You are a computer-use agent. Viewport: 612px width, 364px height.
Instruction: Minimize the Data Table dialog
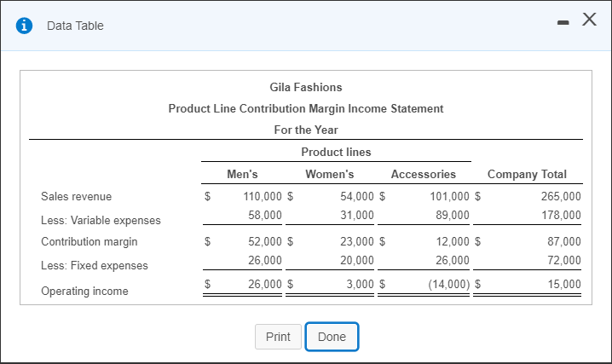[563, 23]
